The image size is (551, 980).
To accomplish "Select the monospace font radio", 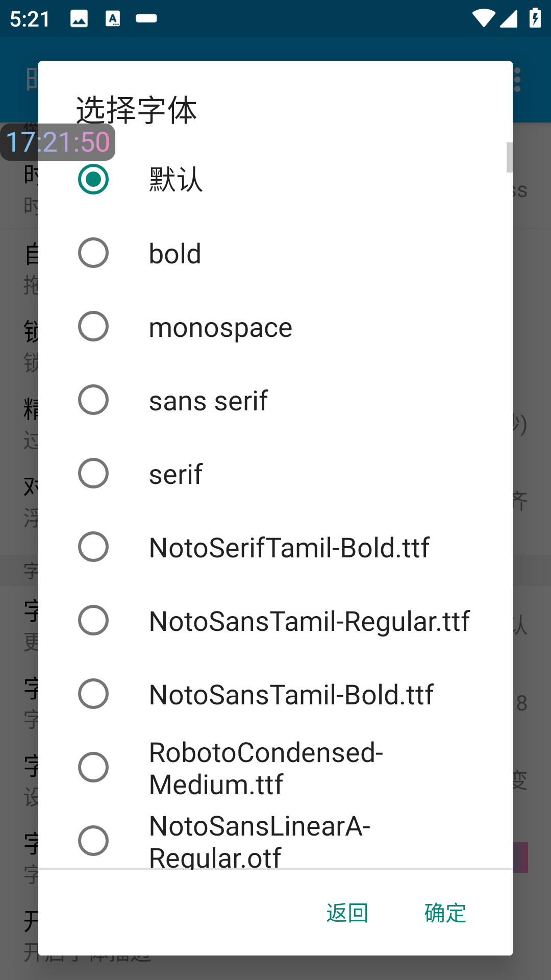I will point(93,326).
